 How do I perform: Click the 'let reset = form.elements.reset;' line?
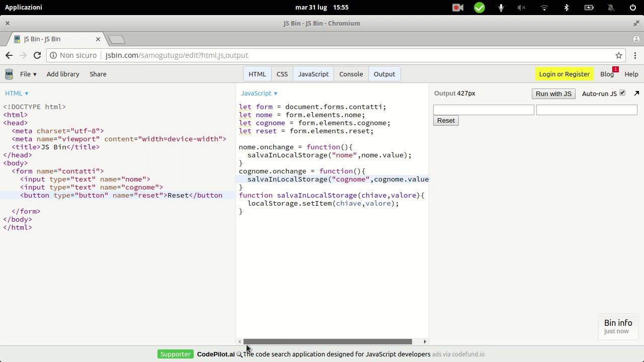pos(306,131)
